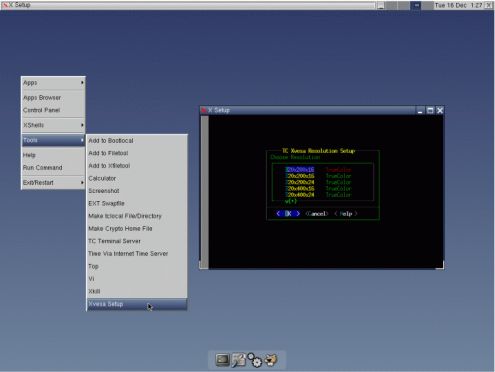Click the X Setup window title icon
The height and width of the screenshot is (372, 495).
pyautogui.click(x=204, y=110)
